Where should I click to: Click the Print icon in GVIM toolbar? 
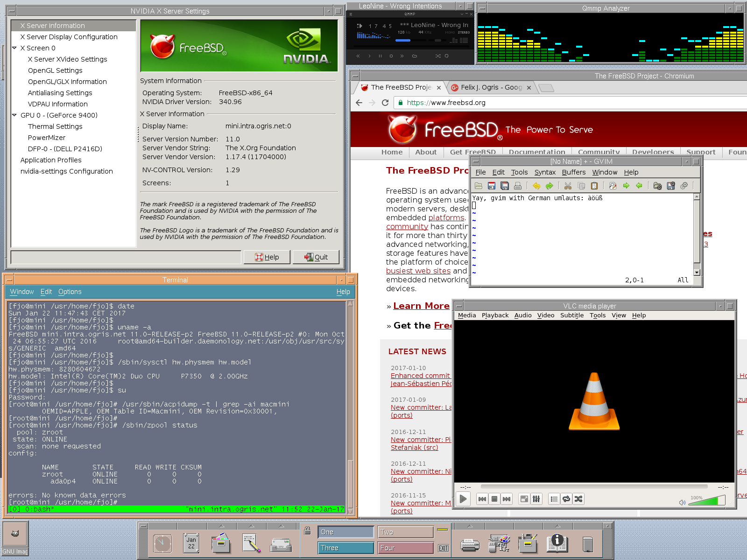(x=518, y=186)
